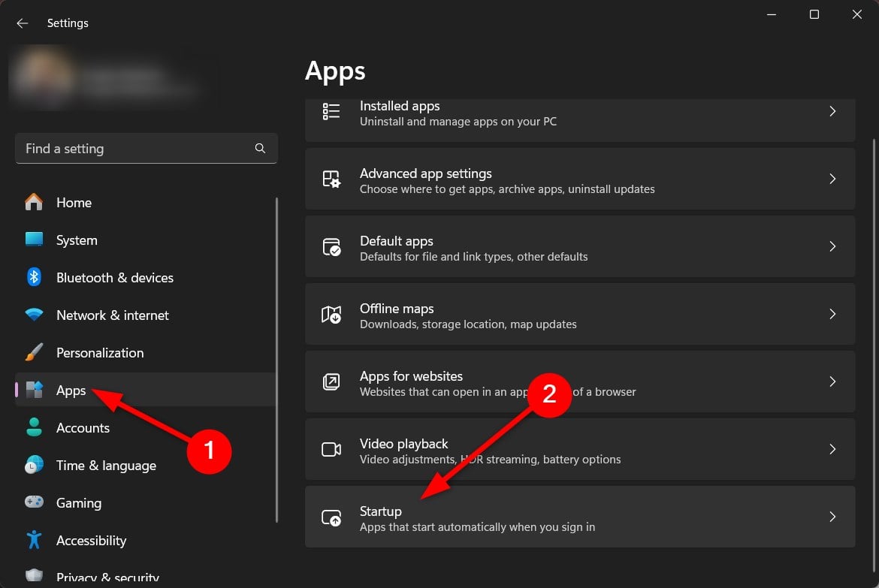Open Accessibility settings
The width and height of the screenshot is (879, 588).
145,541
